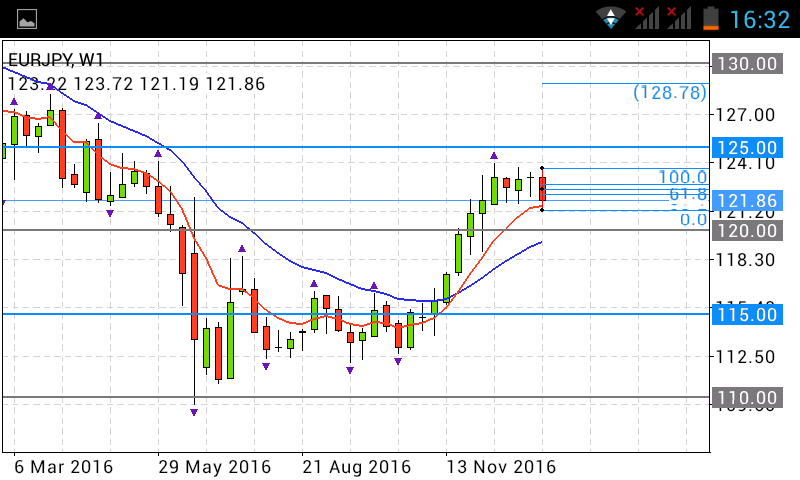Tap the horizontal line at the 125.00 level
This screenshot has width=800, height=480.
click(x=356, y=147)
